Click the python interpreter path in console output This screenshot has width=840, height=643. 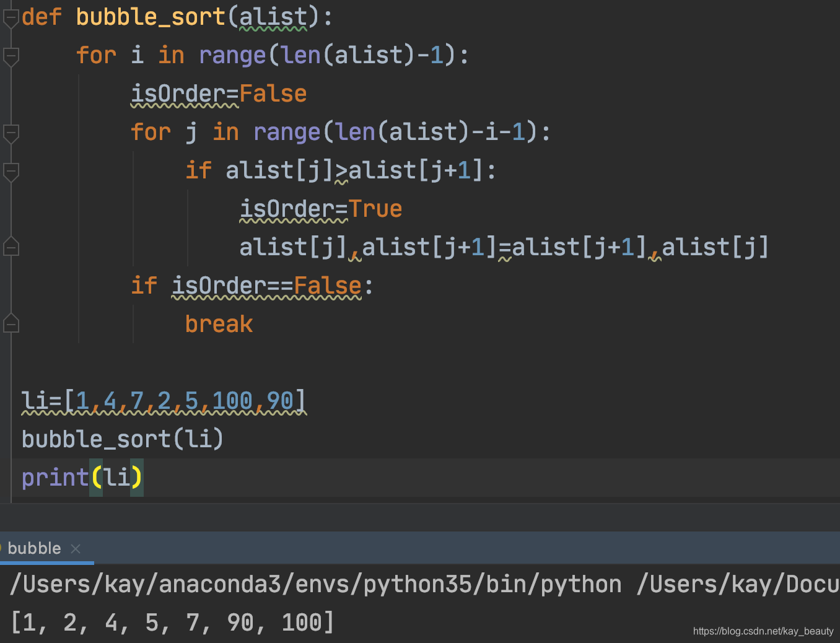[x=316, y=585]
